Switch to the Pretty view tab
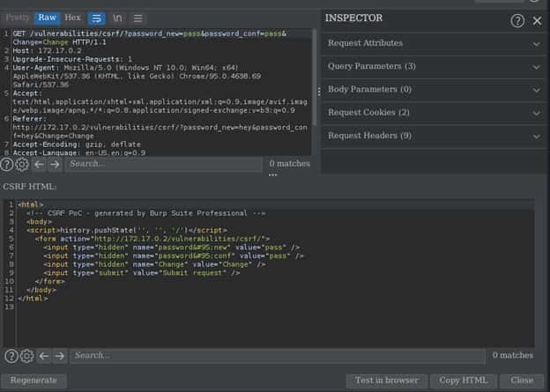This screenshot has height=392, width=550. pos(18,18)
